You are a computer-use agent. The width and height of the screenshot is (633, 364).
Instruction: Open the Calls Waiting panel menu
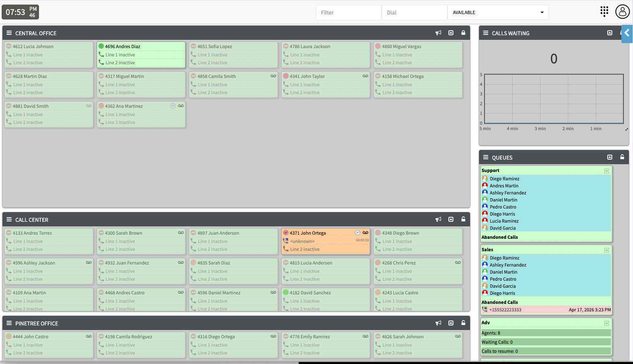tap(485, 33)
